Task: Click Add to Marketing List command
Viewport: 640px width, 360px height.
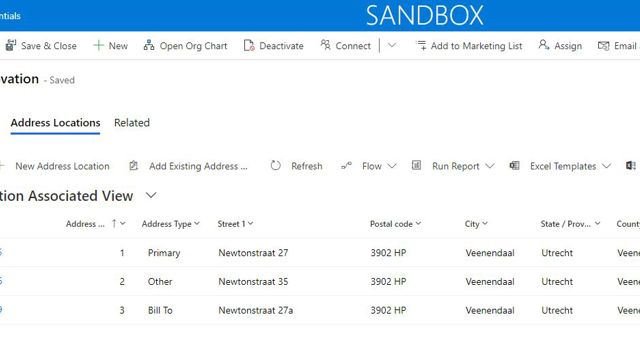Action: pyautogui.click(x=476, y=46)
